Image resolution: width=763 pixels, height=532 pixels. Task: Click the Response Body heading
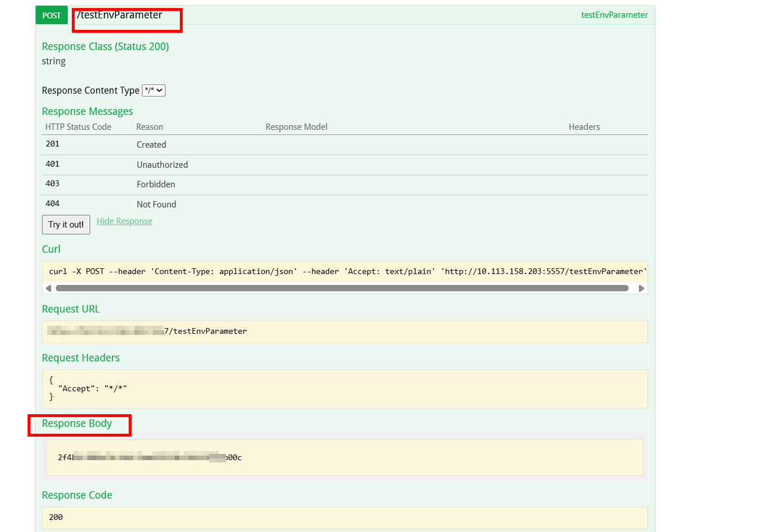tap(77, 423)
